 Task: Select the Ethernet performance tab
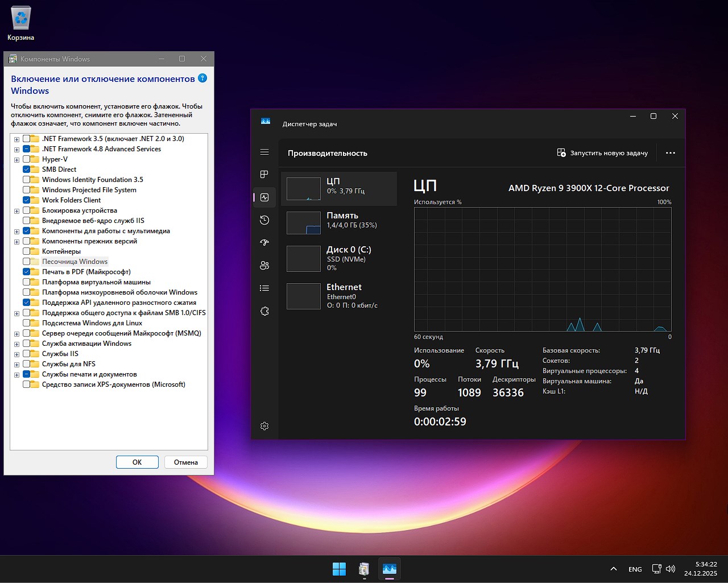click(340, 295)
